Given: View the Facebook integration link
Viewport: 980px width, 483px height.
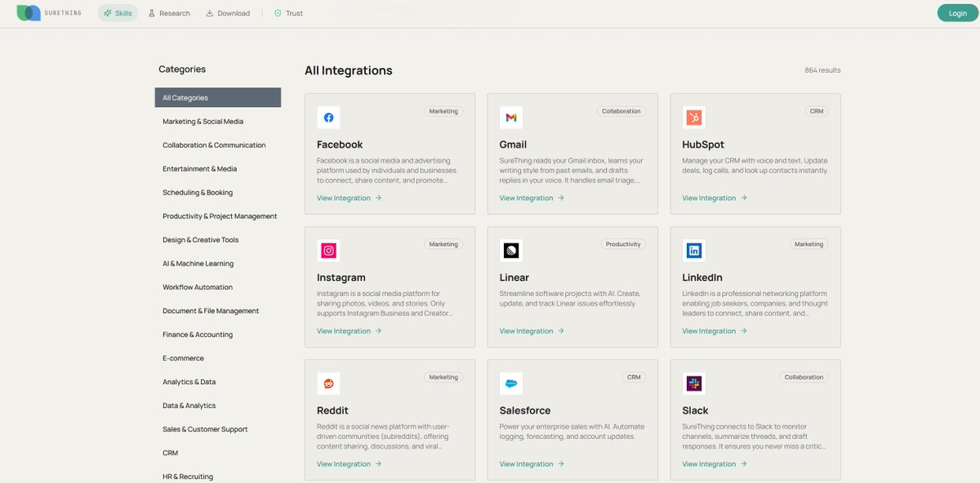Looking at the screenshot, I should [350, 198].
